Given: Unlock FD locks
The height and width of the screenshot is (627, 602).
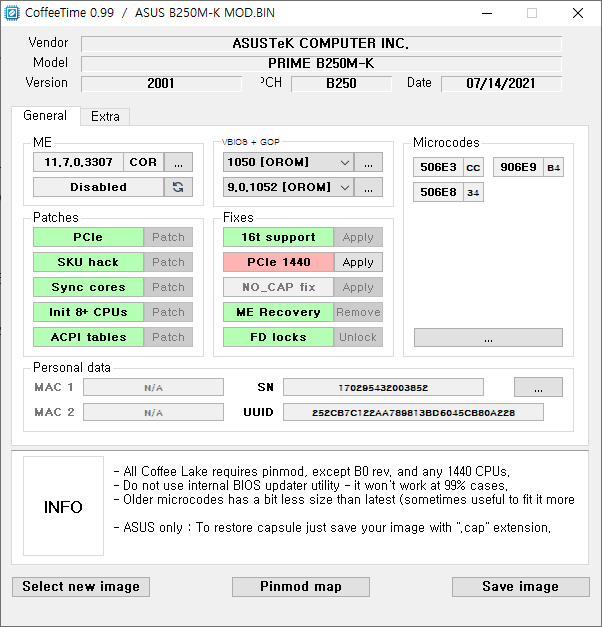Looking at the screenshot, I should pos(358,337).
